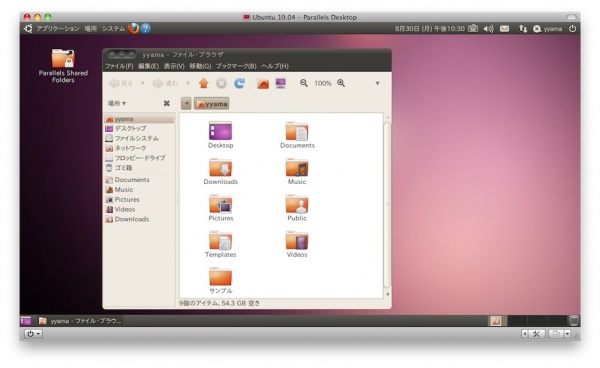Go to Home folder toolbar icon
The image size is (600, 368).
pyautogui.click(x=263, y=83)
